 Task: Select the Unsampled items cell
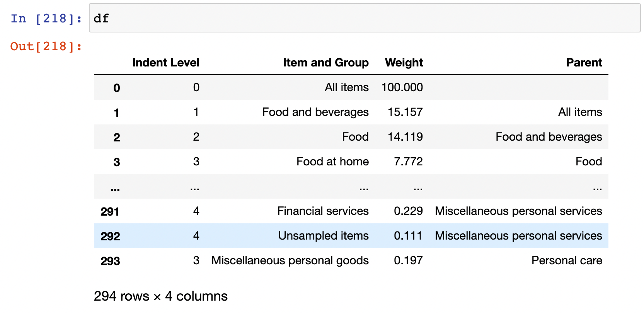[x=323, y=236]
